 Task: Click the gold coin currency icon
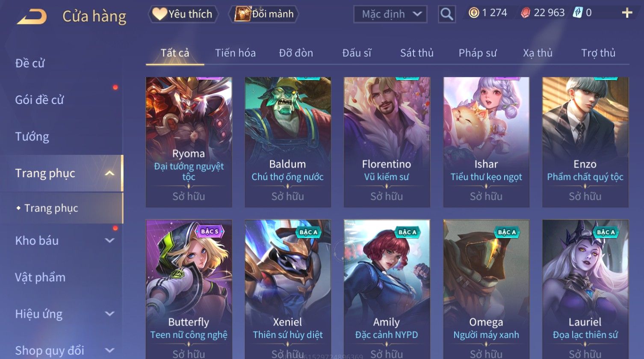[474, 13]
